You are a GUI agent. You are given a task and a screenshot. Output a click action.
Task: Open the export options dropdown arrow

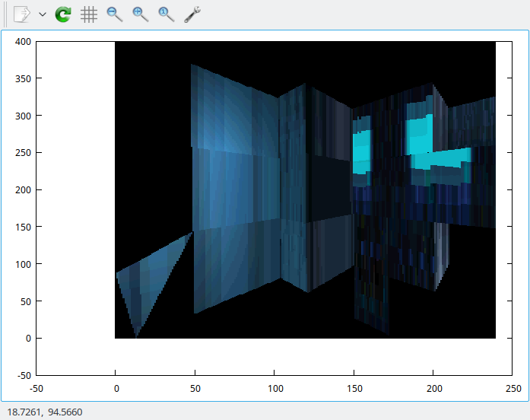43,14
